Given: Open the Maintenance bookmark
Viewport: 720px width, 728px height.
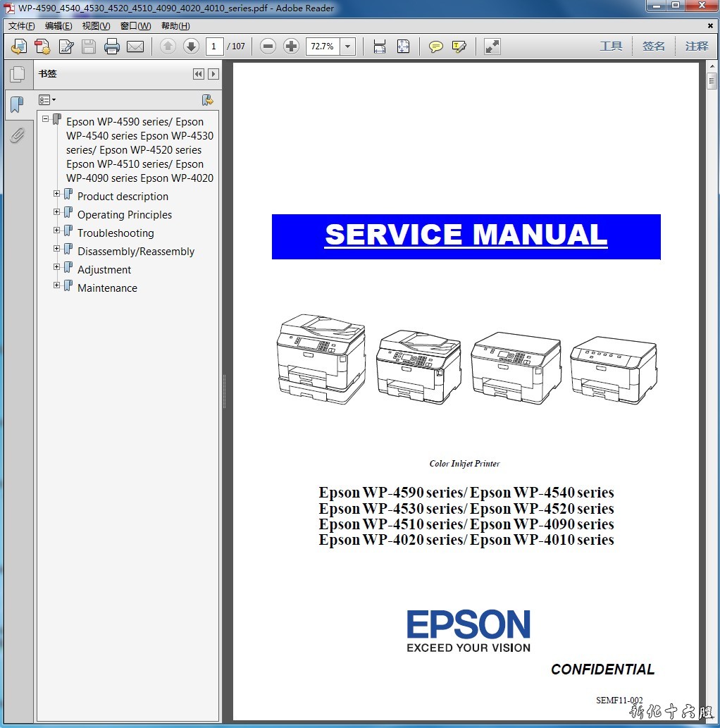Looking at the screenshot, I should (107, 288).
